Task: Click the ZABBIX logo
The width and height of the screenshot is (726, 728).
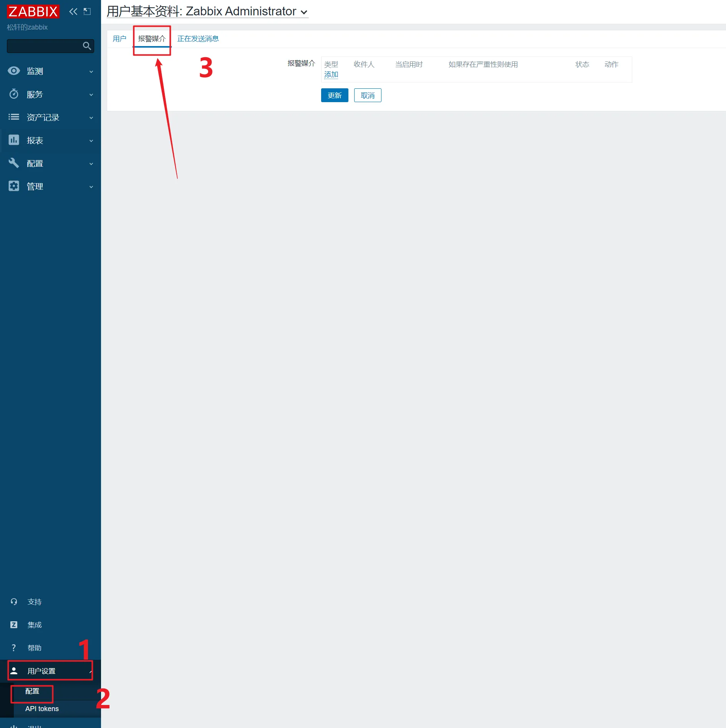Action: [33, 12]
